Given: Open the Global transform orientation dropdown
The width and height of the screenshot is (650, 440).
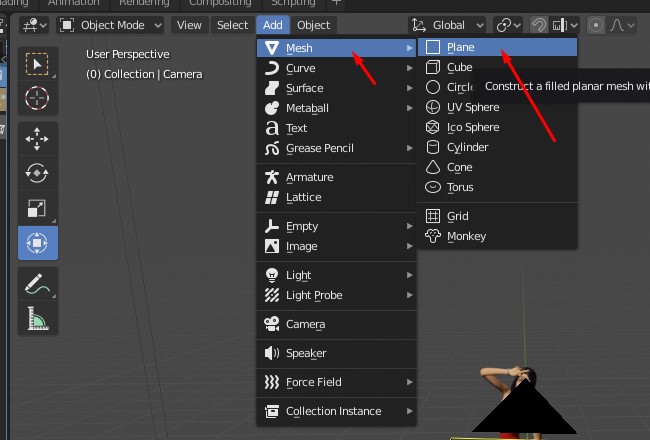Looking at the screenshot, I should (x=447, y=25).
